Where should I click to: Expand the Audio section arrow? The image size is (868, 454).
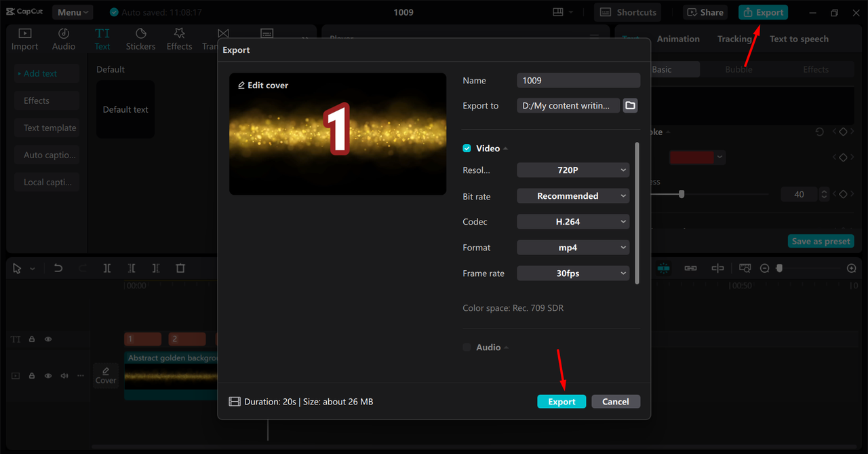coord(507,347)
